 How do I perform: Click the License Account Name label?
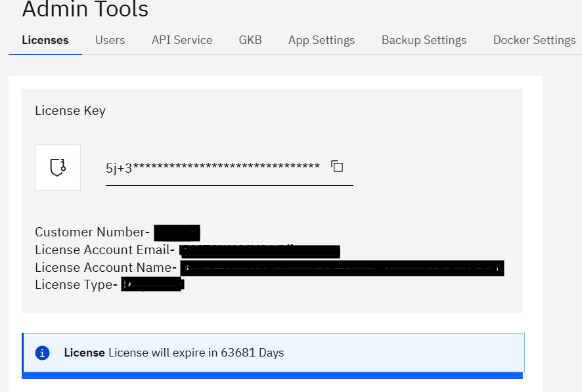pos(106,267)
